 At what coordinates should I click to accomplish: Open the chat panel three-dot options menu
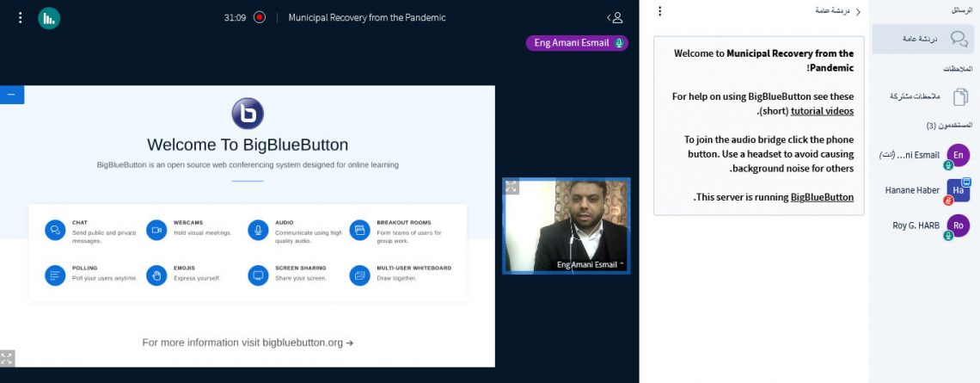pyautogui.click(x=660, y=11)
